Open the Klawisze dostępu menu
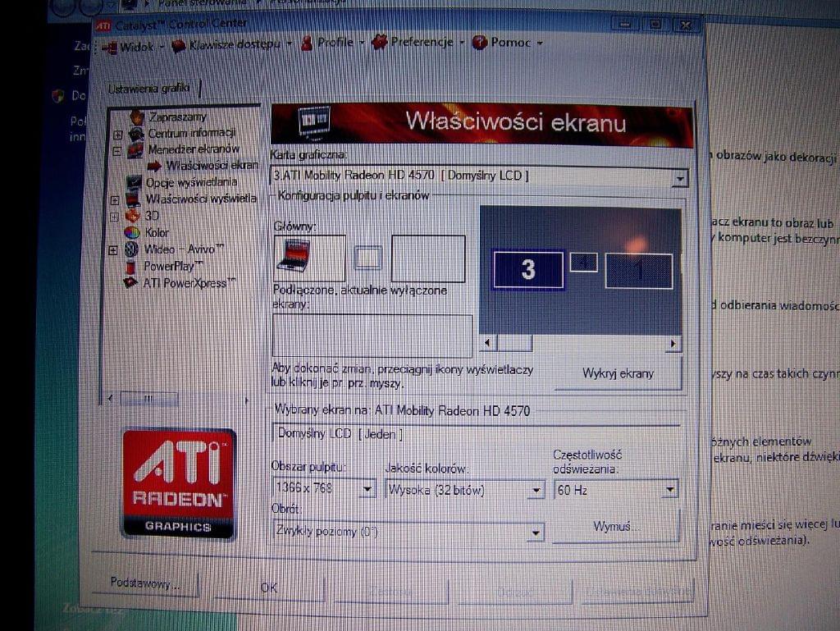This screenshot has height=631, width=840. [x=234, y=44]
